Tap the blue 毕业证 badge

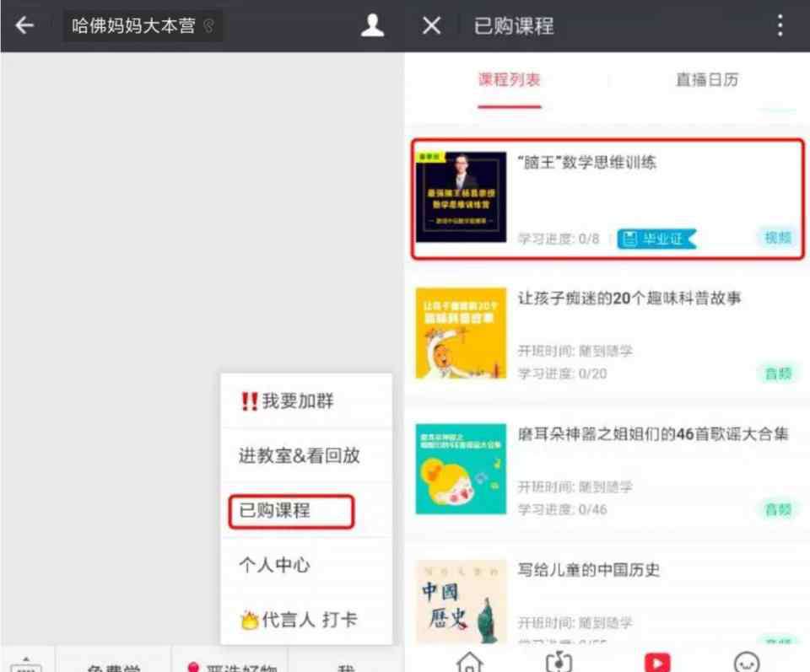(656, 239)
